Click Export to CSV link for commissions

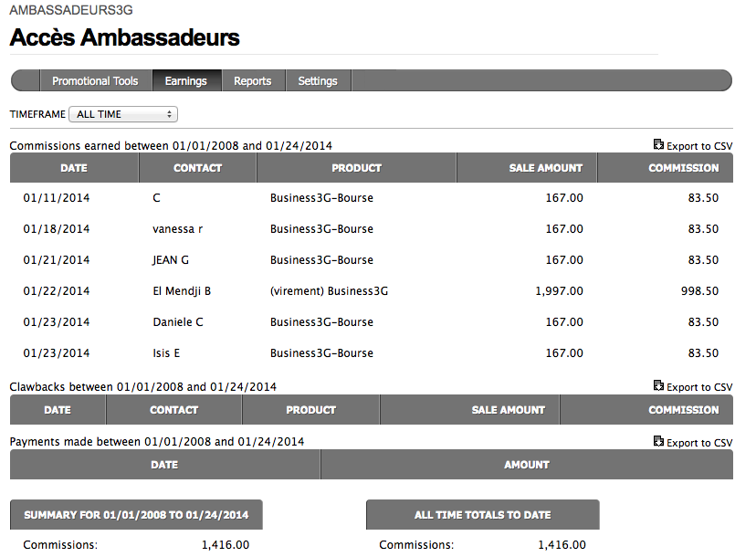click(699, 146)
